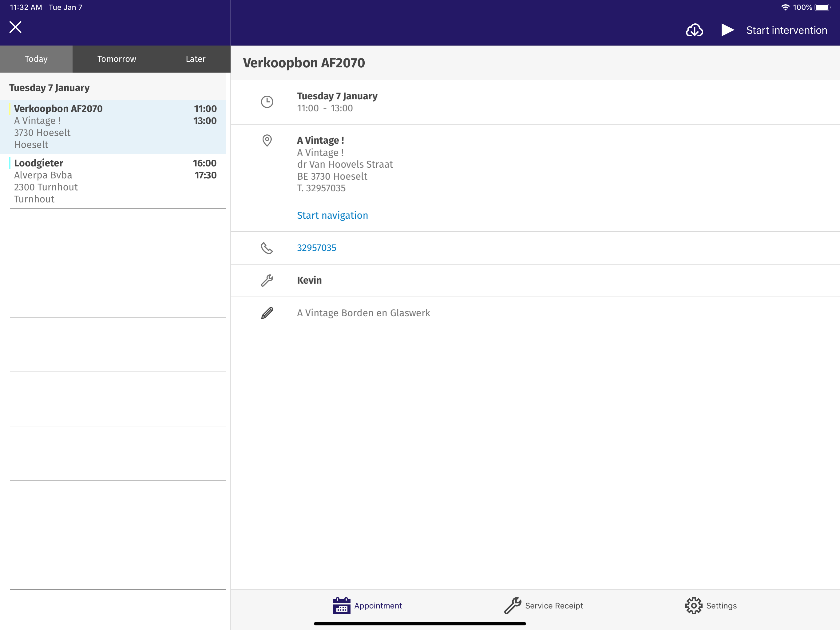Click the dr Van Hoovels Straat address line
This screenshot has height=630, width=840.
tap(345, 165)
